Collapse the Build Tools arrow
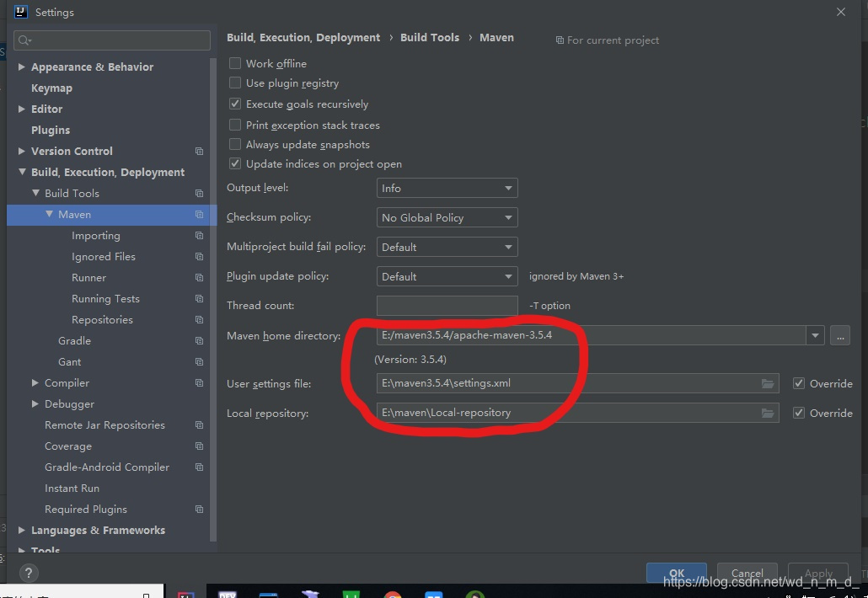This screenshot has width=868, height=598. [x=35, y=193]
